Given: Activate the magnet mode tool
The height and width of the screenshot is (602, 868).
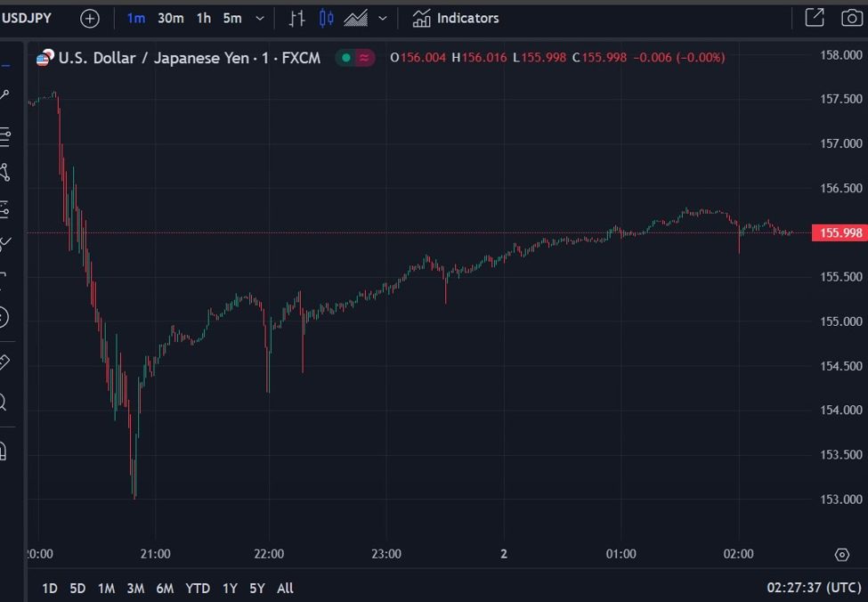Looking at the screenshot, I should (3, 451).
